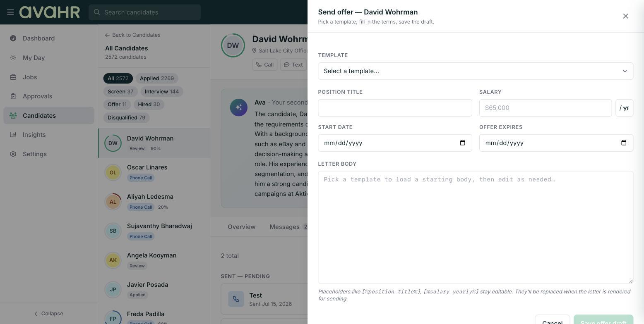Viewport: 644px width, 324px height.
Task: Click the My Day sun icon
Action: click(13, 58)
